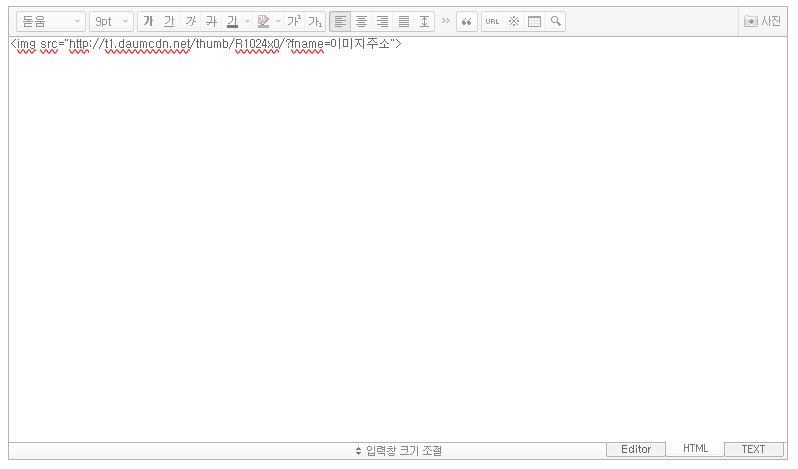Click the 사진 photo upload button

click(x=762, y=21)
